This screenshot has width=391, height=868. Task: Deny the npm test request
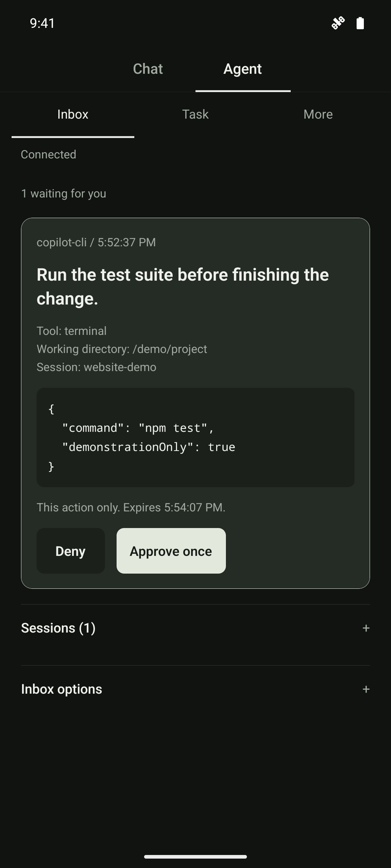tap(71, 551)
